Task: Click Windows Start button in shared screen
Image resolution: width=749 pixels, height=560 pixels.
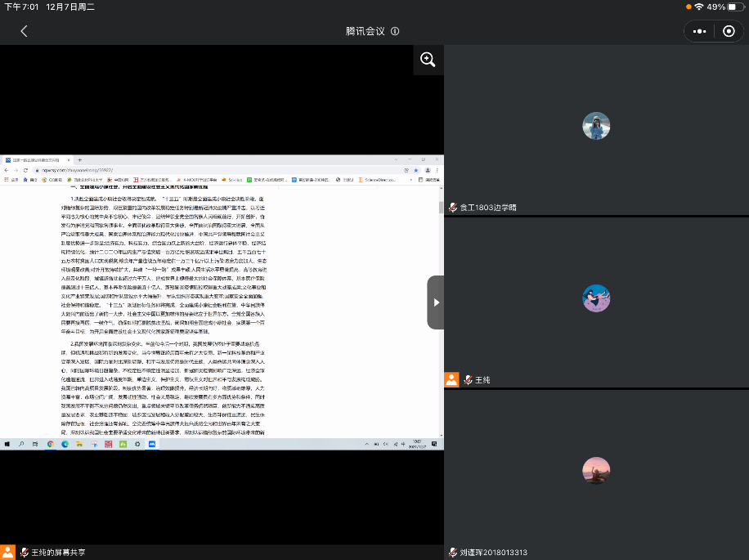Action: [7, 444]
